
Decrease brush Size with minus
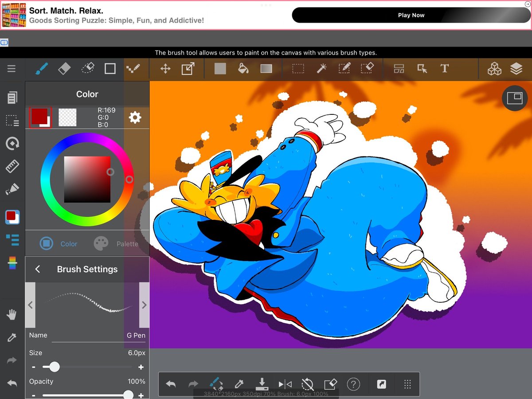coord(34,367)
